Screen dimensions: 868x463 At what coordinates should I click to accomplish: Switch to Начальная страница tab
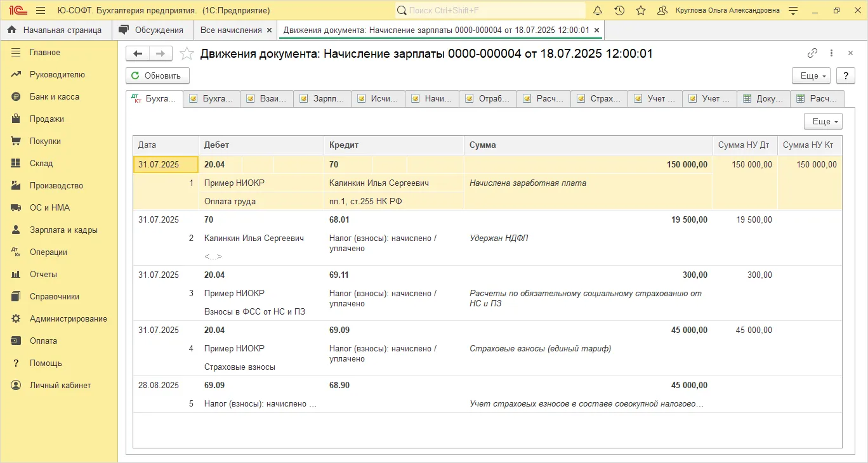(56, 30)
